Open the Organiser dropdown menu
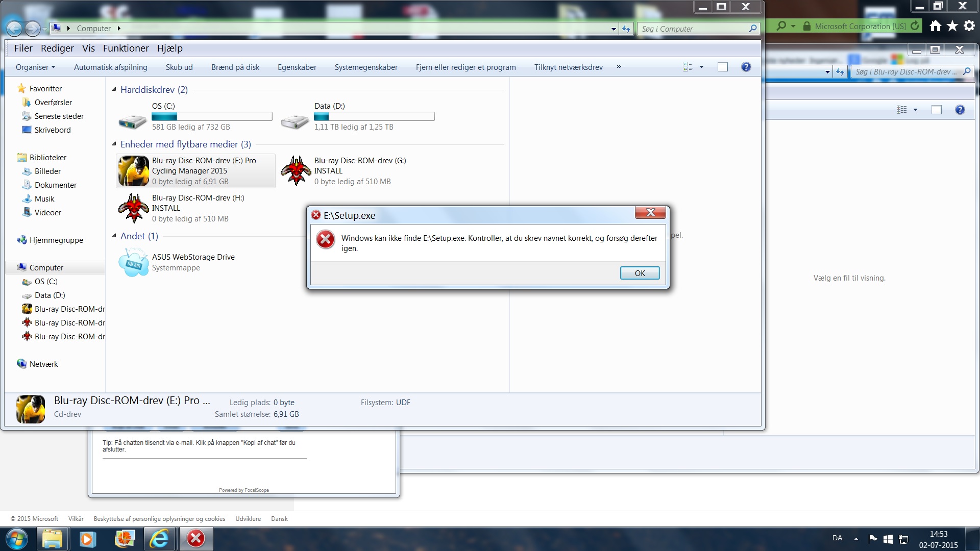Viewport: 980px width, 551px height. coord(35,67)
